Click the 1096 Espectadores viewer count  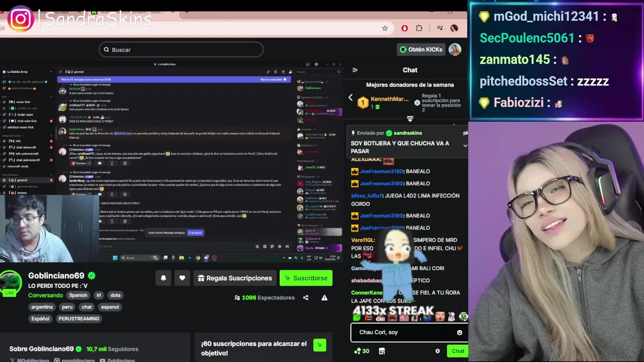click(265, 298)
